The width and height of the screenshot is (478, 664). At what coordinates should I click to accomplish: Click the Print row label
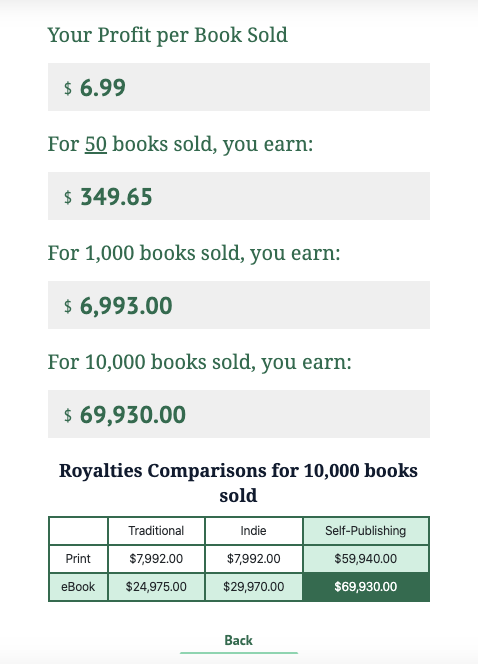point(78,559)
